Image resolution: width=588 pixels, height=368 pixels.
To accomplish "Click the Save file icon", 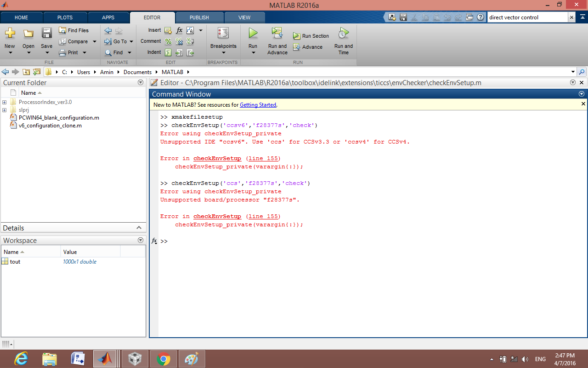I will click(46, 33).
